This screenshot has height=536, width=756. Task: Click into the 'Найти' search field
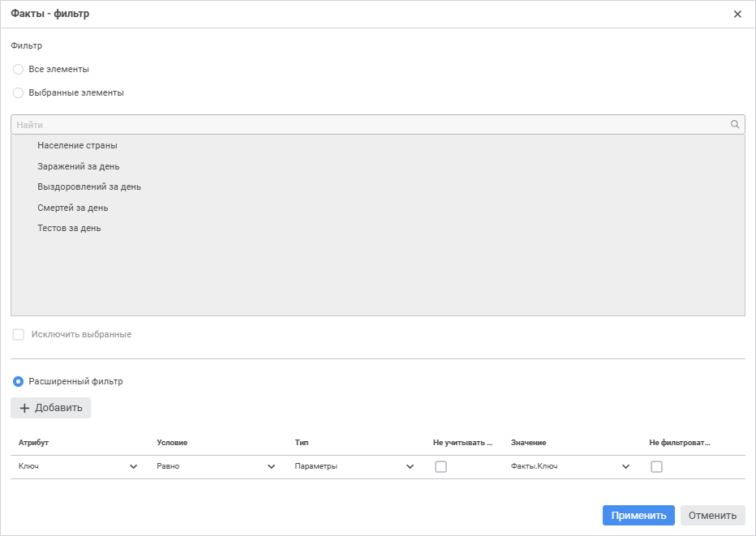point(365,125)
